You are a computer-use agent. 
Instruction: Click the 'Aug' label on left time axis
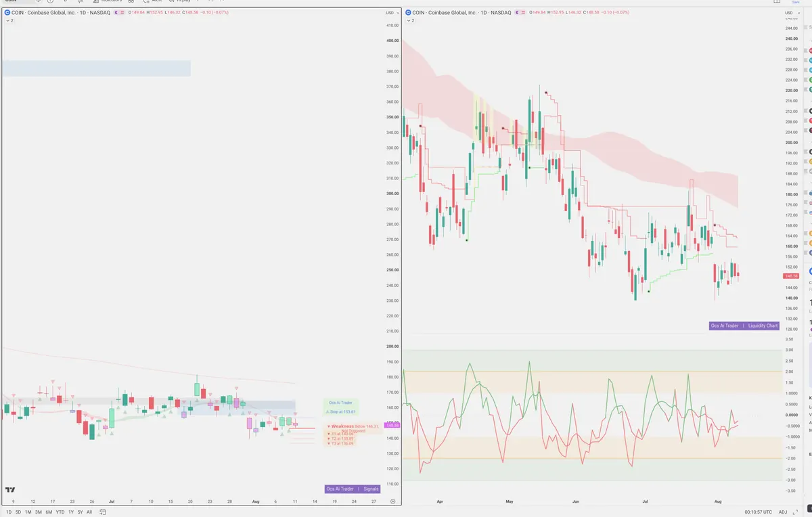click(255, 501)
